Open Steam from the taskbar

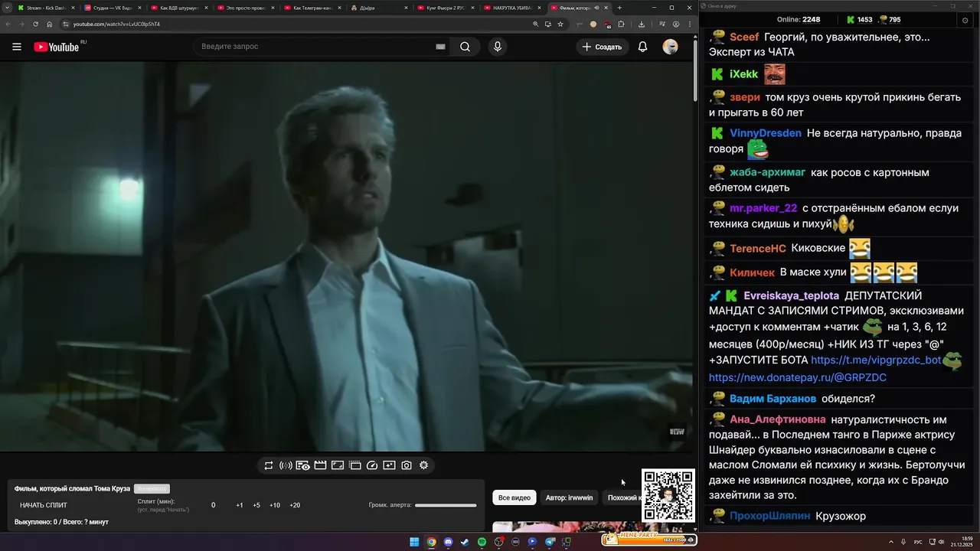click(x=465, y=542)
